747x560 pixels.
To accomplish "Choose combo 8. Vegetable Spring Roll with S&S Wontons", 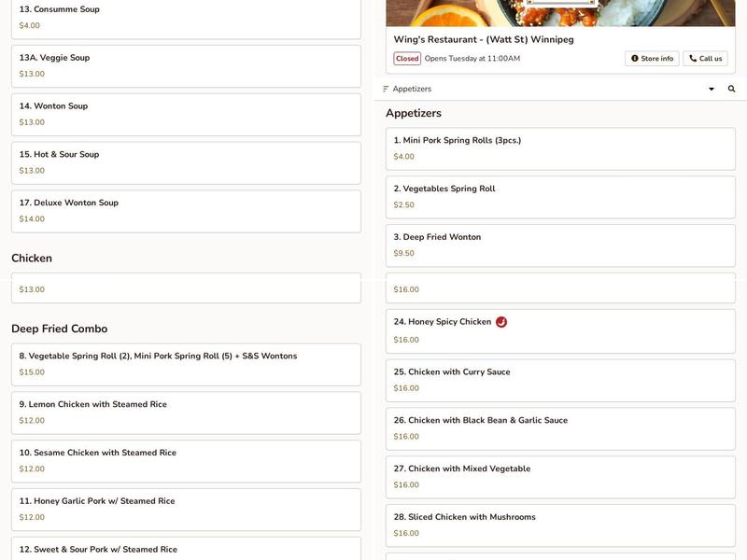I will tap(186, 365).
